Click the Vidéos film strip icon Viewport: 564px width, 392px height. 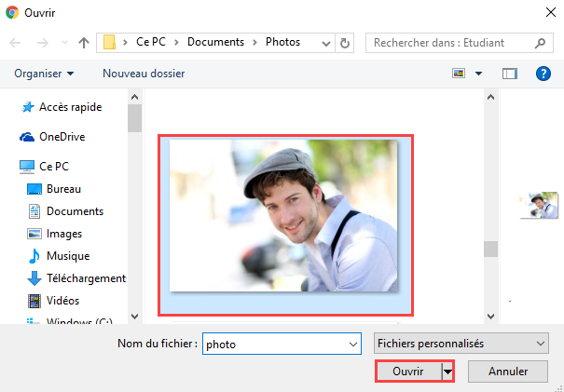pyautogui.click(x=34, y=301)
